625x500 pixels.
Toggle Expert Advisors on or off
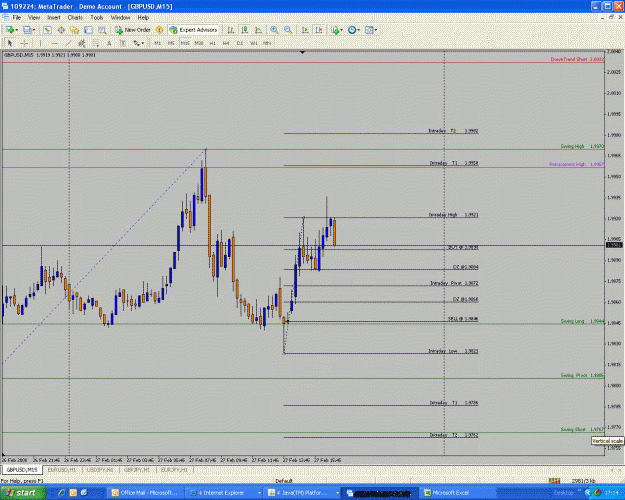pyautogui.click(x=194, y=30)
